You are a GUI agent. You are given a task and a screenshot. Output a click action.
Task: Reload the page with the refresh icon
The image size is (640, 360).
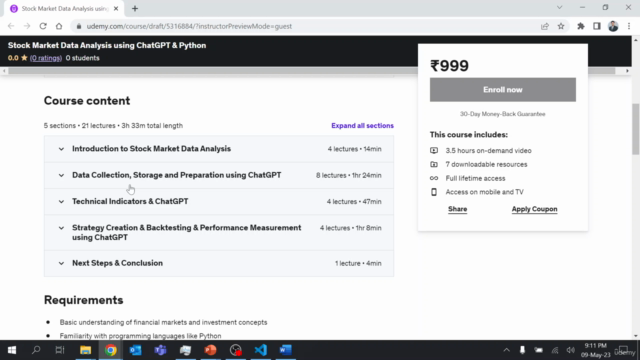pos(43,26)
